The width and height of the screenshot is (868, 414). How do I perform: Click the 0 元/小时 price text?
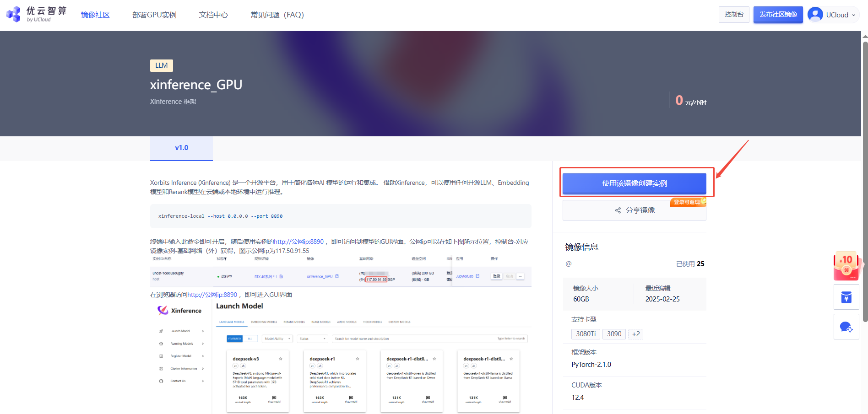691,100
